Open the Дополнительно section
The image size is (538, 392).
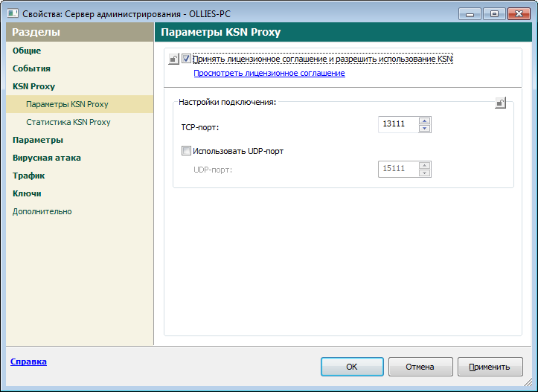tap(42, 211)
